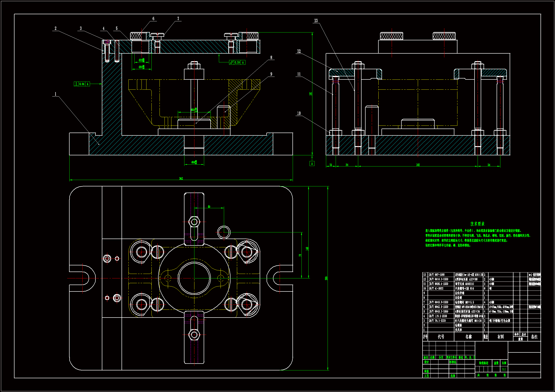
Task: Click the 名称 column header in parts list
Action: (x=468, y=337)
